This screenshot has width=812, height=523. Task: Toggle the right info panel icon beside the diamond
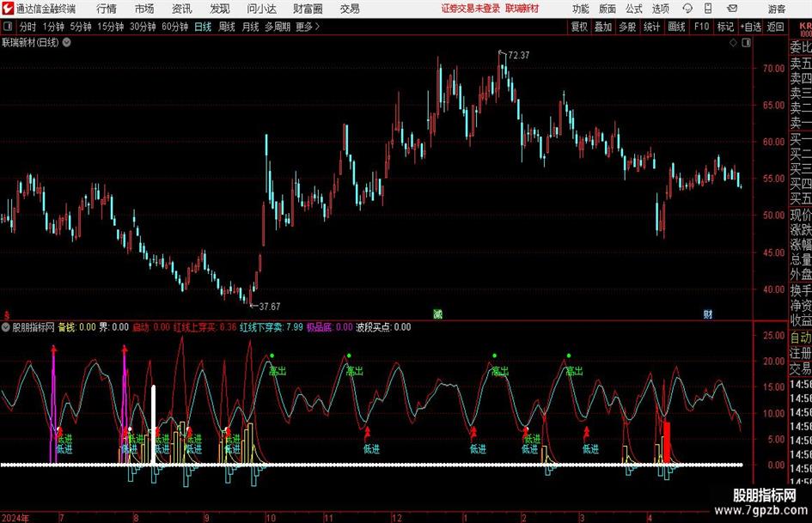point(746,43)
